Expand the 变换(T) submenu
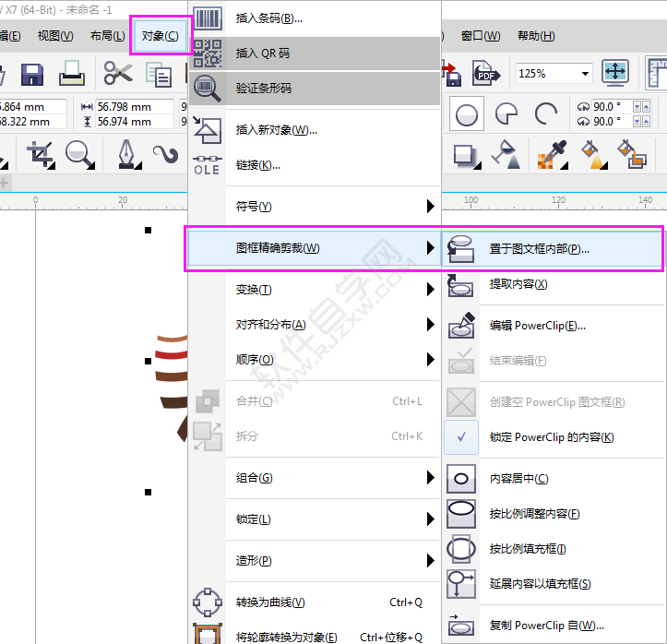Image resolution: width=667 pixels, height=644 pixels. point(314,290)
